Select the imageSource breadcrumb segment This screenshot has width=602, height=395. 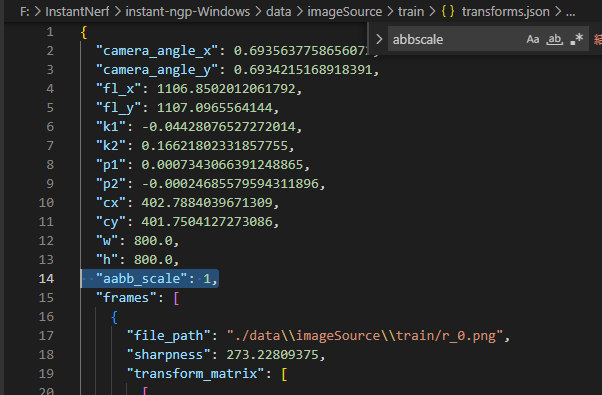344,12
